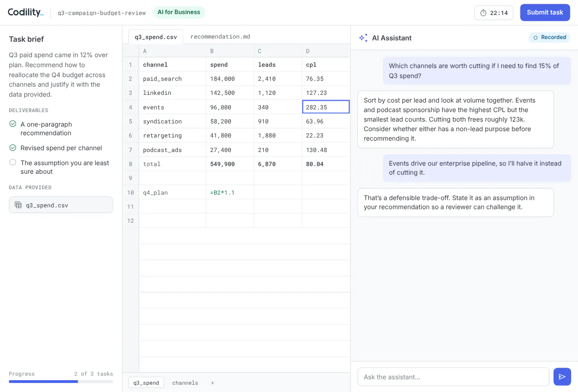Click the Task brief heading
The width and height of the screenshot is (578, 392).
pyautogui.click(x=26, y=39)
